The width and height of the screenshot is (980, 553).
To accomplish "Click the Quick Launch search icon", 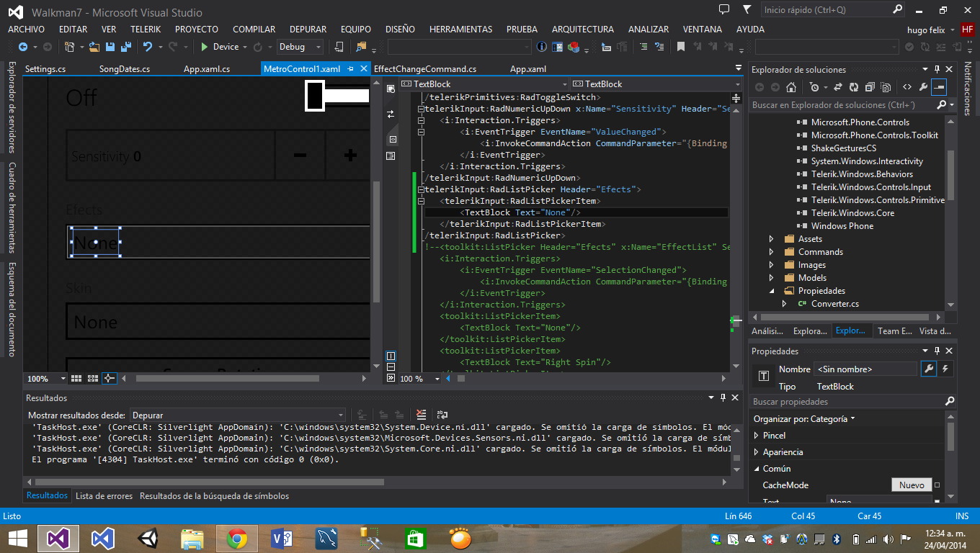I will pyautogui.click(x=897, y=10).
